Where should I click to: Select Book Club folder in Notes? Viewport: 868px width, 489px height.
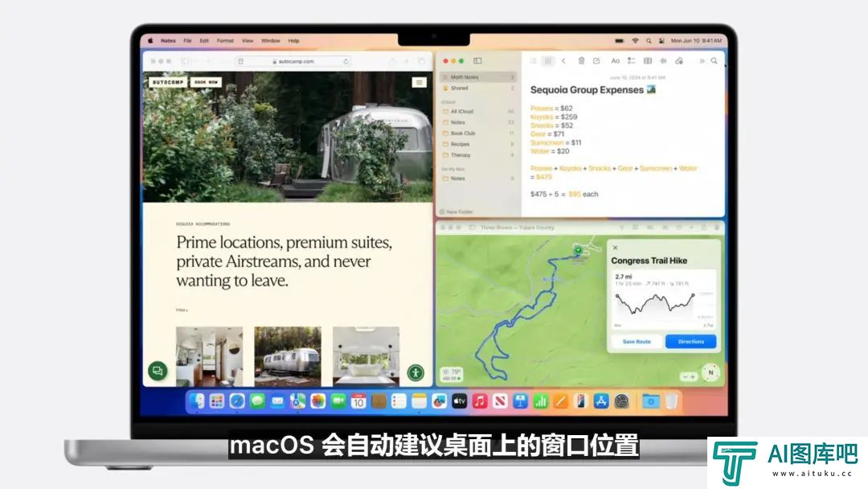pyautogui.click(x=478, y=134)
